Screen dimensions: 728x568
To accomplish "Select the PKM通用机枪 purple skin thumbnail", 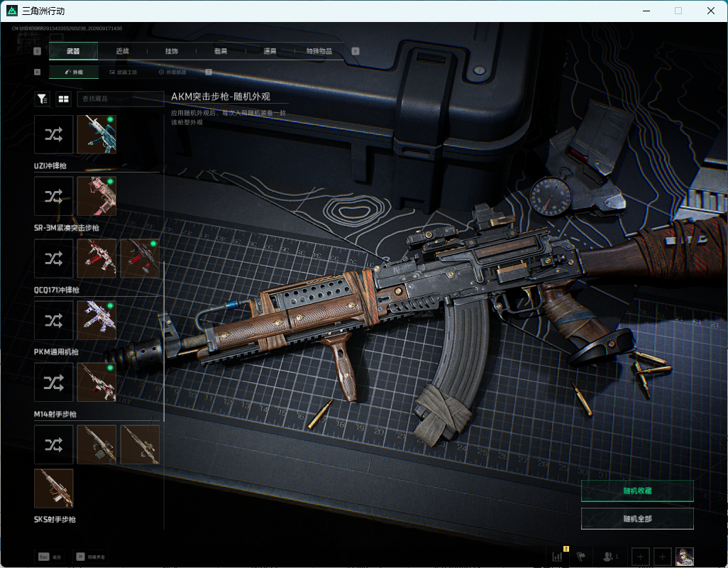I will click(x=96, y=320).
